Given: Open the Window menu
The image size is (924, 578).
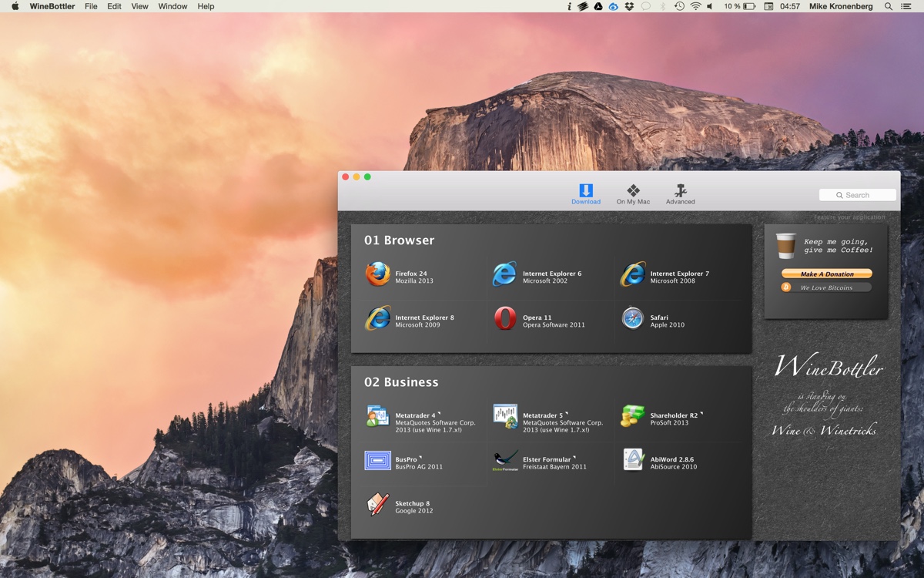Looking at the screenshot, I should [172, 6].
